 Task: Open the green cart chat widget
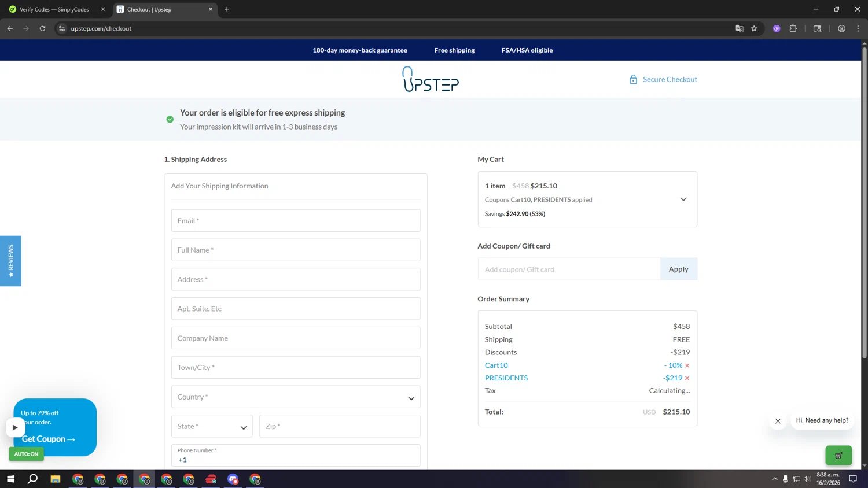[838, 455]
